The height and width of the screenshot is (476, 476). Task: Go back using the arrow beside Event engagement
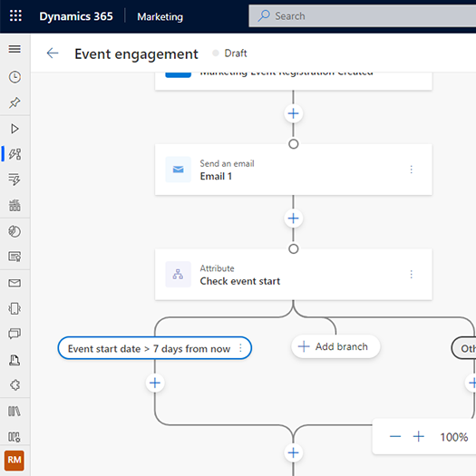[x=53, y=53]
